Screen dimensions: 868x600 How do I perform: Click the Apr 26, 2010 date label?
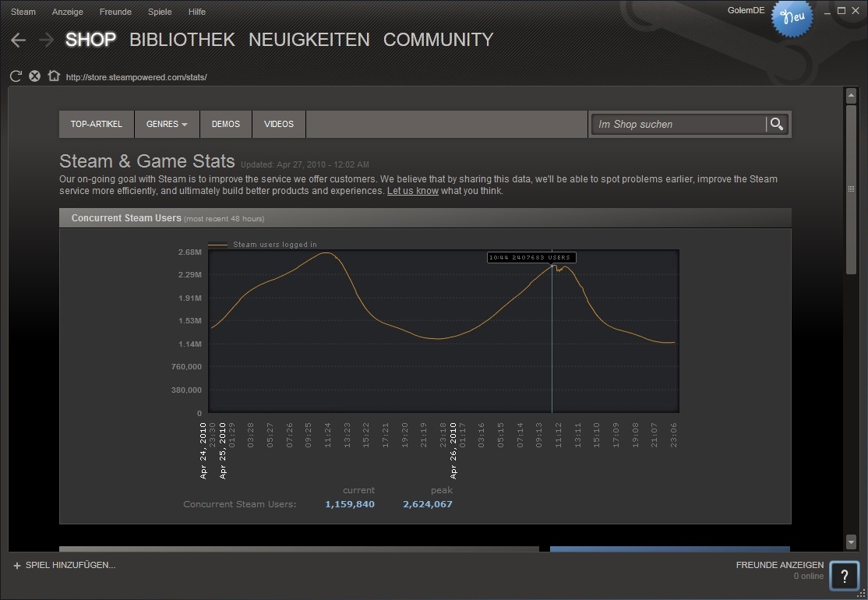(x=453, y=451)
